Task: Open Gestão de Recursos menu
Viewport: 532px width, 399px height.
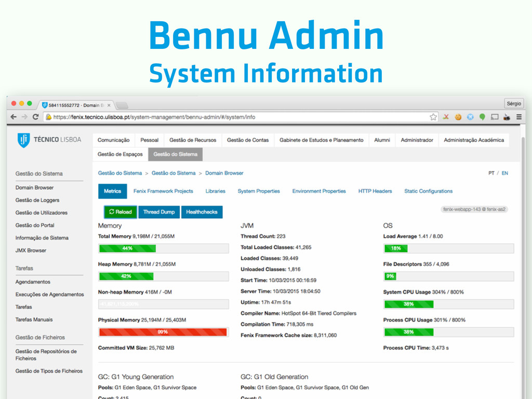Action: click(193, 140)
